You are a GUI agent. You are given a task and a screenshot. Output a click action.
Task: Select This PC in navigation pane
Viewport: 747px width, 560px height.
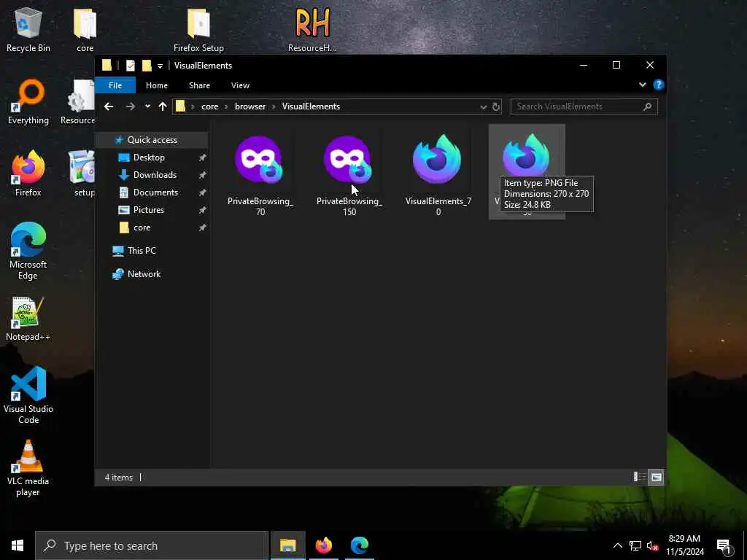[x=142, y=251]
